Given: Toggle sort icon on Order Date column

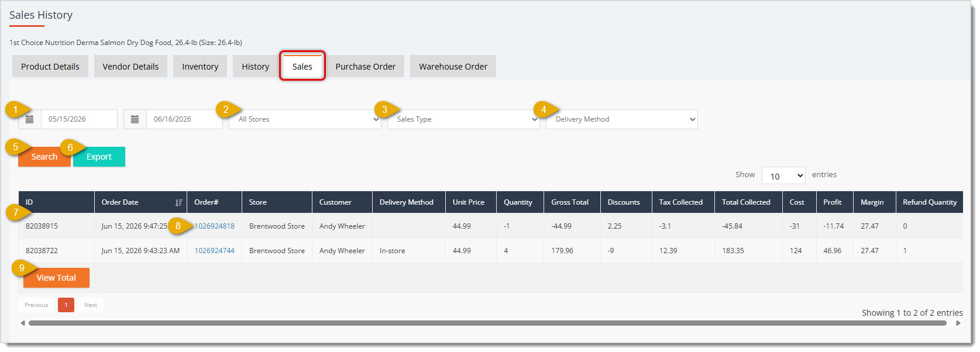Looking at the screenshot, I should pyautogui.click(x=178, y=202).
